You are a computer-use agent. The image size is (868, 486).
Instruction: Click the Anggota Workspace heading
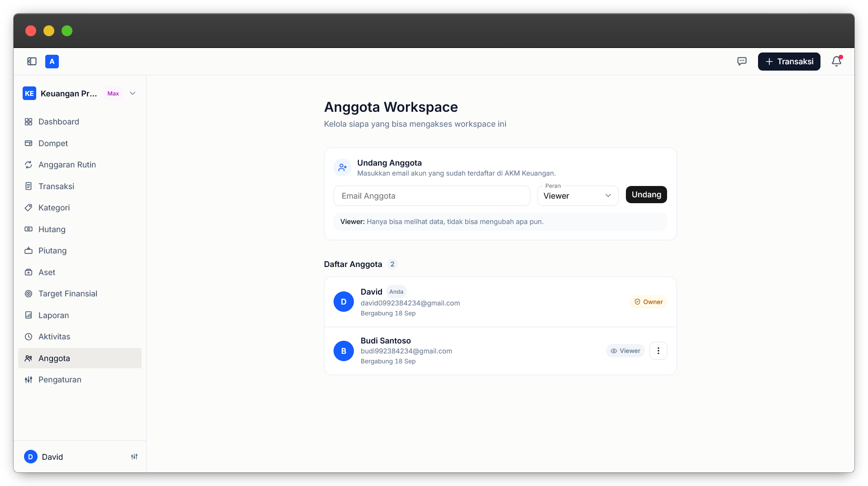[x=391, y=107]
